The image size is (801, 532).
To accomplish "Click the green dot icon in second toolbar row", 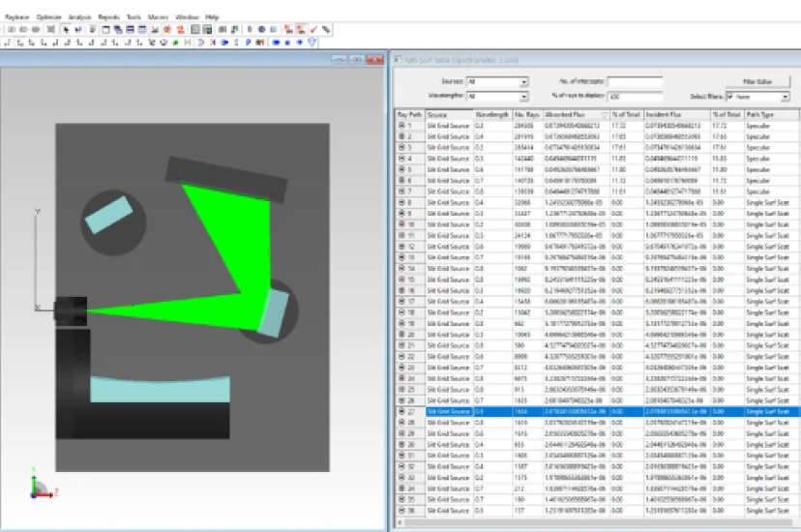I will point(175,43).
